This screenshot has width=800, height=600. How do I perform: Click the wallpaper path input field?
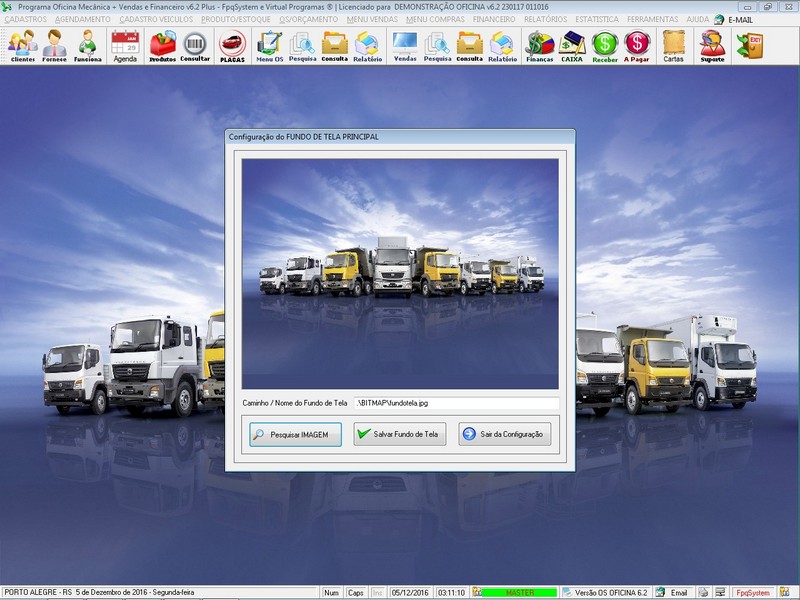point(456,403)
